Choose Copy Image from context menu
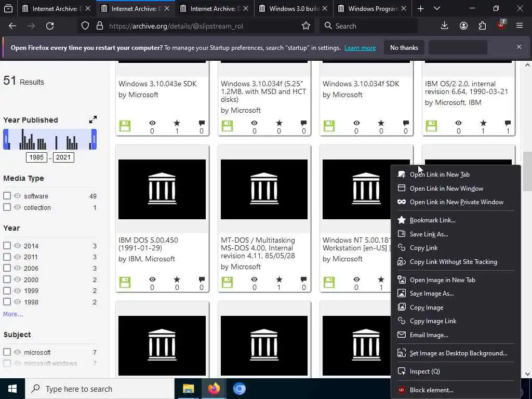The width and height of the screenshot is (532, 399). [x=456, y=308]
